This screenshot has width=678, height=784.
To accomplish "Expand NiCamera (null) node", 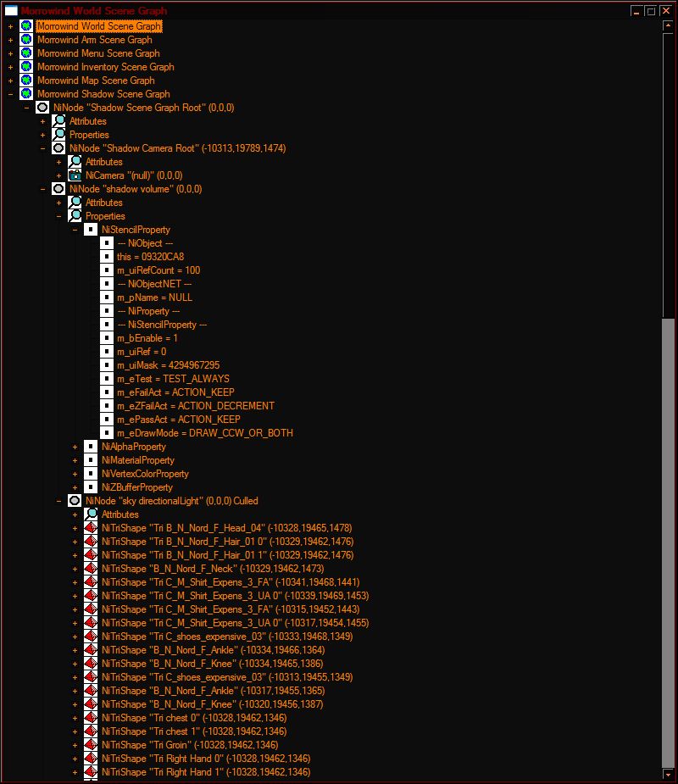I will click(x=58, y=175).
